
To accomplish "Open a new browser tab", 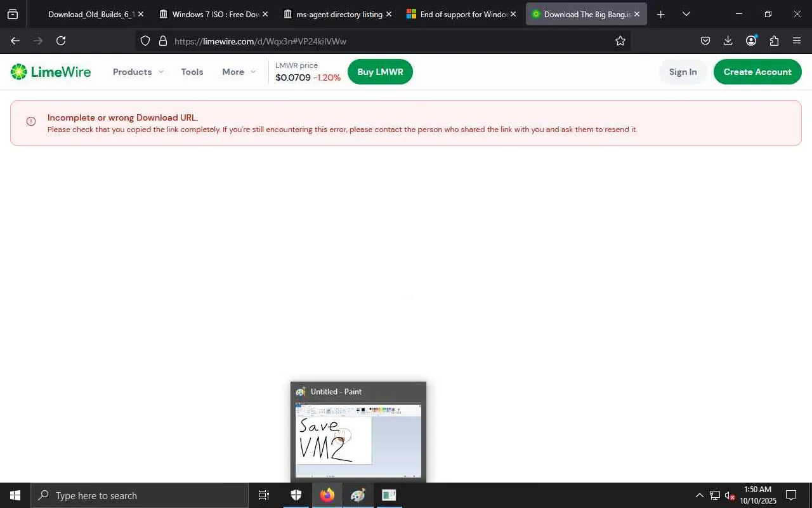I will pos(661,14).
